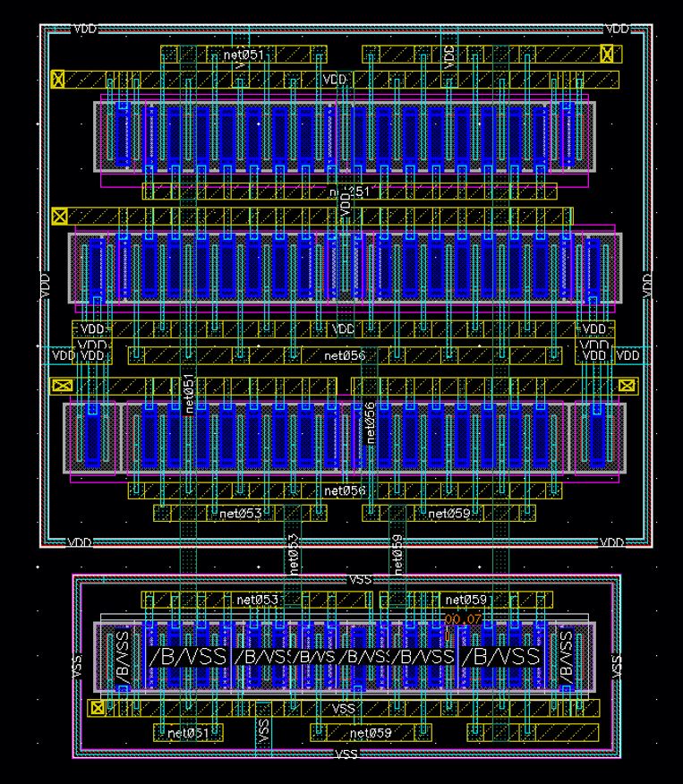Select the vertical net059 label between the two blocks
This screenshot has height=784, width=683.
point(397,554)
